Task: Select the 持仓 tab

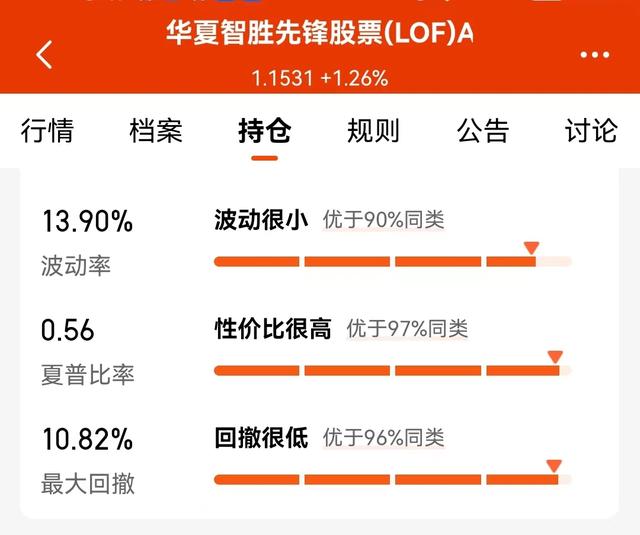Action: point(264,131)
